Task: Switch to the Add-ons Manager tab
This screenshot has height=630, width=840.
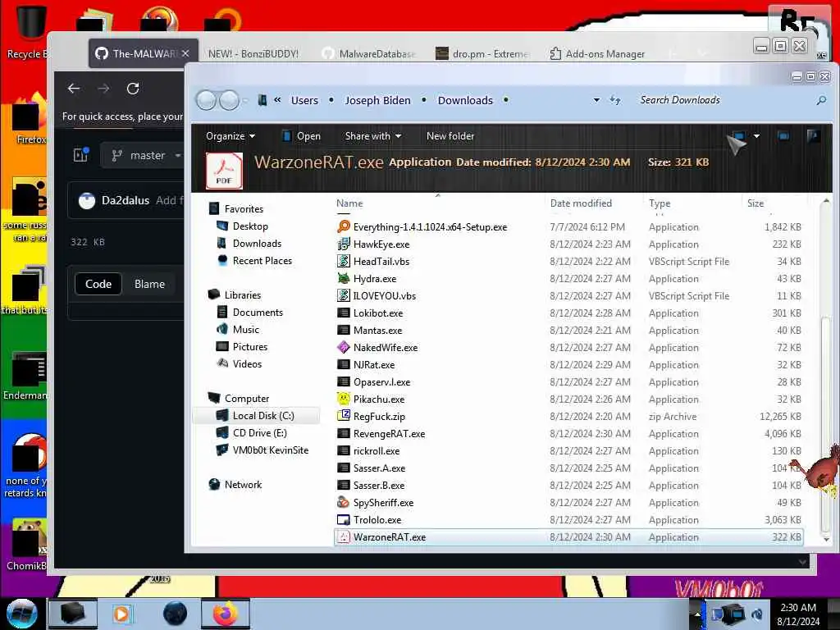Action: (597, 53)
